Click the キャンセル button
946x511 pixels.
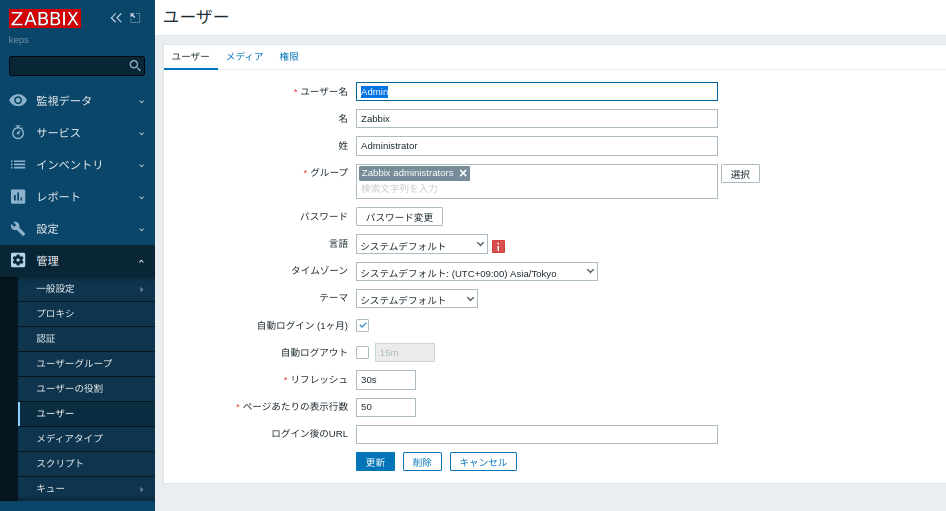(x=483, y=462)
